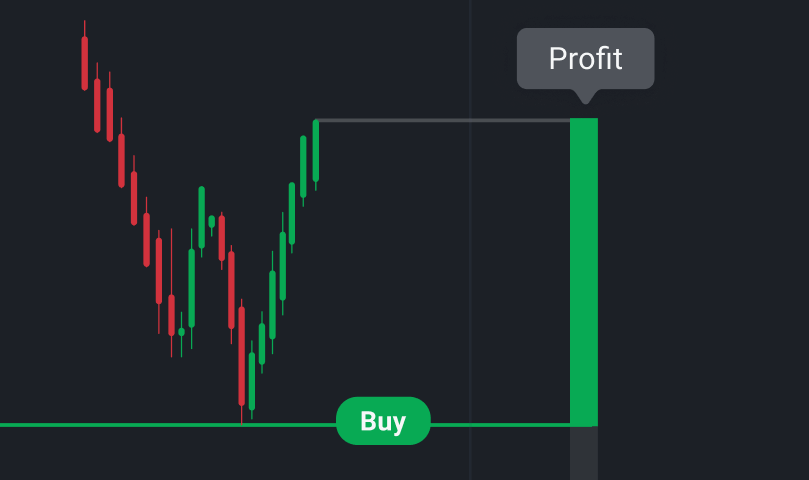This screenshot has height=480, width=809.
Task: Click the first red candle of the downtrend
Action: click(85, 63)
